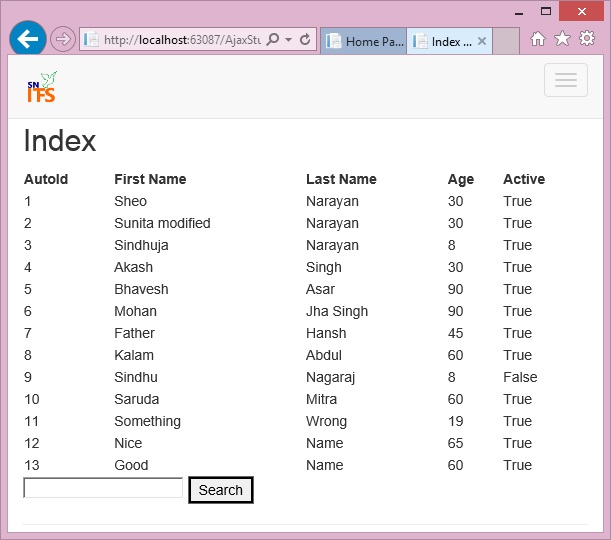Minimize the browser window
This screenshot has width=611, height=540.
click(x=519, y=12)
